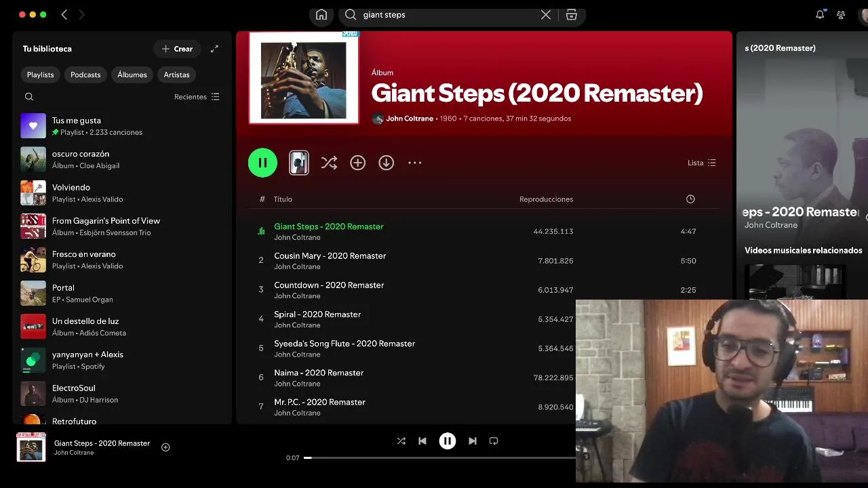Screen dimensions: 868x488
Task: Open now playing title Giant Steps link
Action: coord(102,443)
